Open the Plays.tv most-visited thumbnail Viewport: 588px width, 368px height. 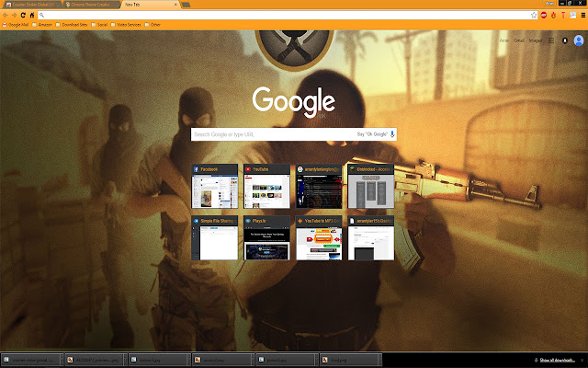point(266,237)
